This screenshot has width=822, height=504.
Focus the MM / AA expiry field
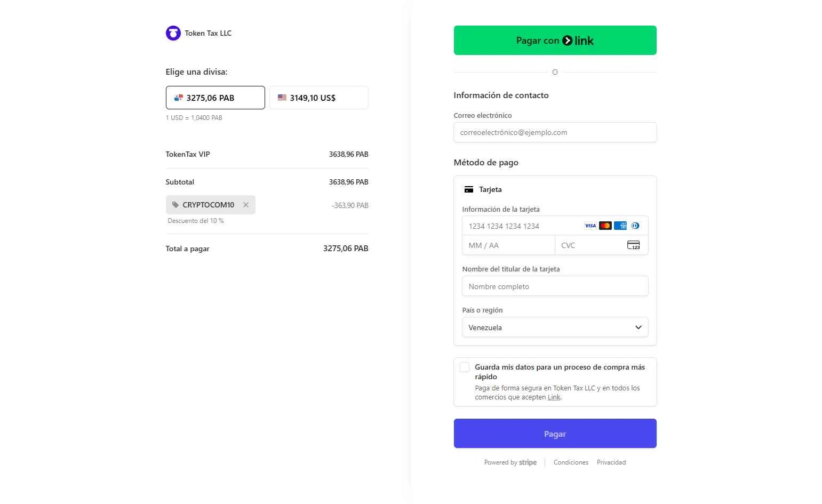[509, 245]
